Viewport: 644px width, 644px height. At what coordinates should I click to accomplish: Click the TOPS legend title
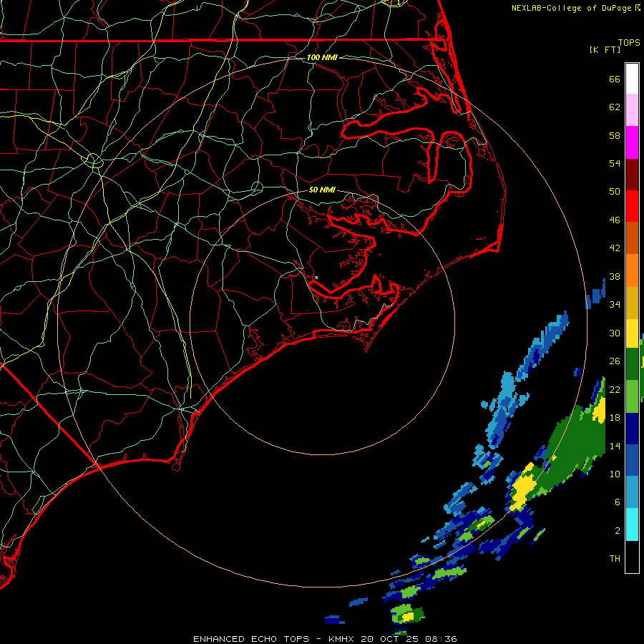(x=629, y=42)
